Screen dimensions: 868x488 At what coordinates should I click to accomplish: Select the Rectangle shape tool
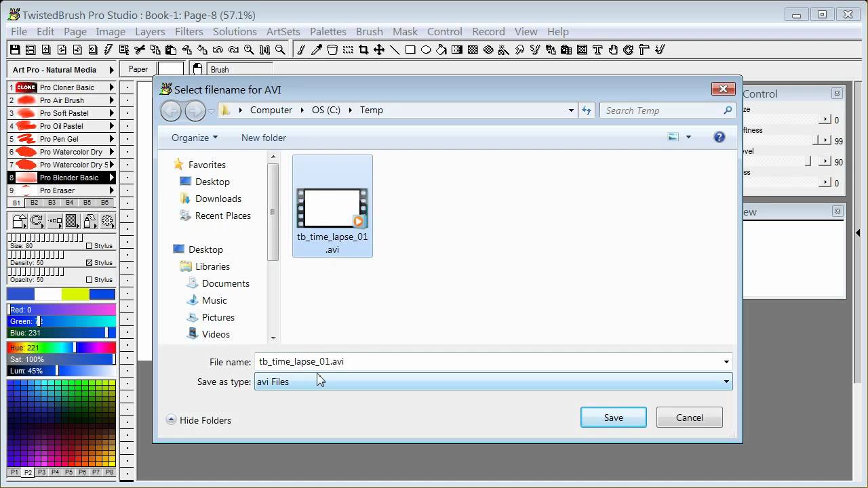pos(410,49)
